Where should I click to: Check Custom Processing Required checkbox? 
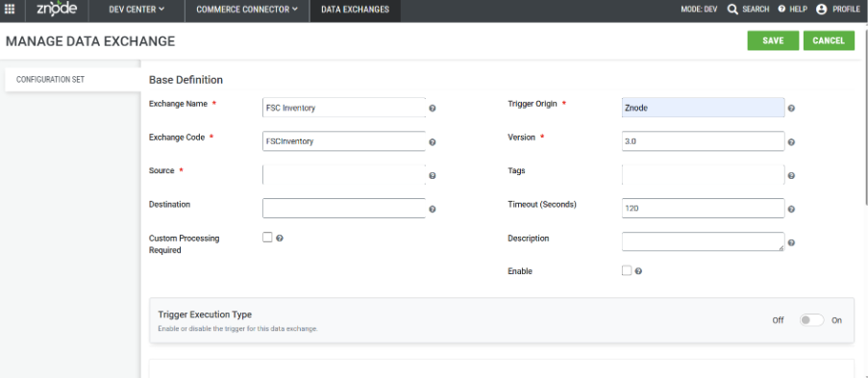[x=267, y=238]
